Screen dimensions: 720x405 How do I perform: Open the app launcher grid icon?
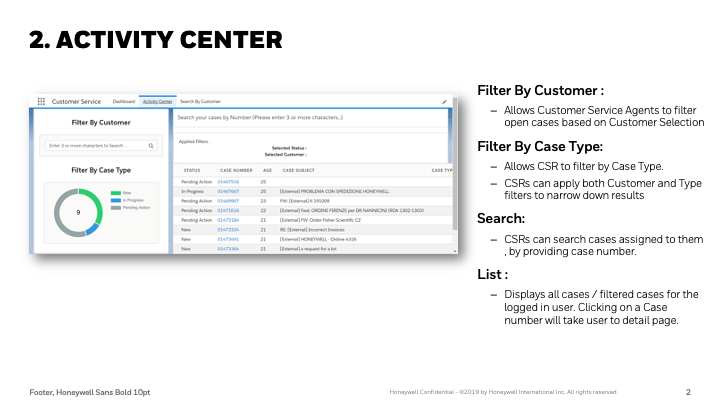(x=41, y=101)
